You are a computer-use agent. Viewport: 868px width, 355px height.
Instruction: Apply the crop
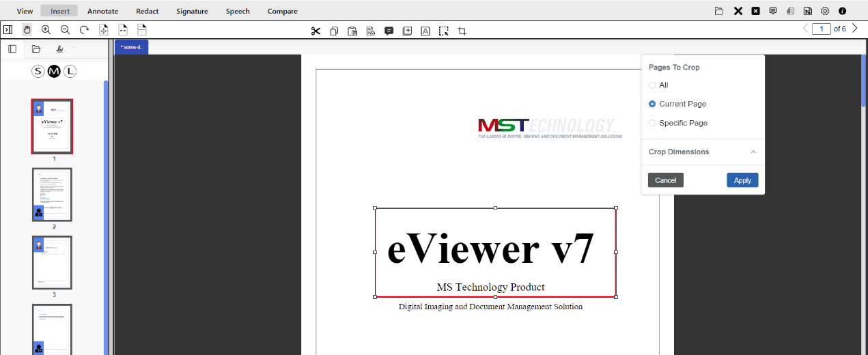pos(742,180)
